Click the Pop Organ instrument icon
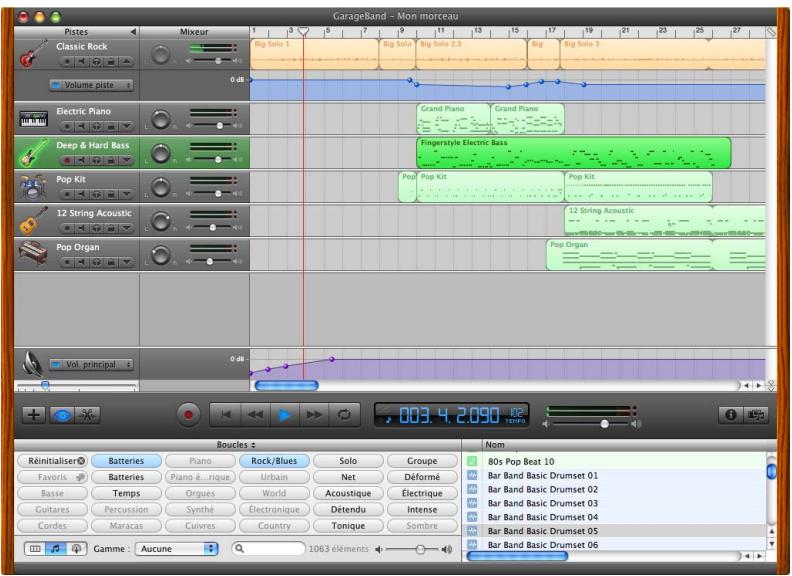Image resolution: width=792 pixels, height=576 pixels. 33,254
